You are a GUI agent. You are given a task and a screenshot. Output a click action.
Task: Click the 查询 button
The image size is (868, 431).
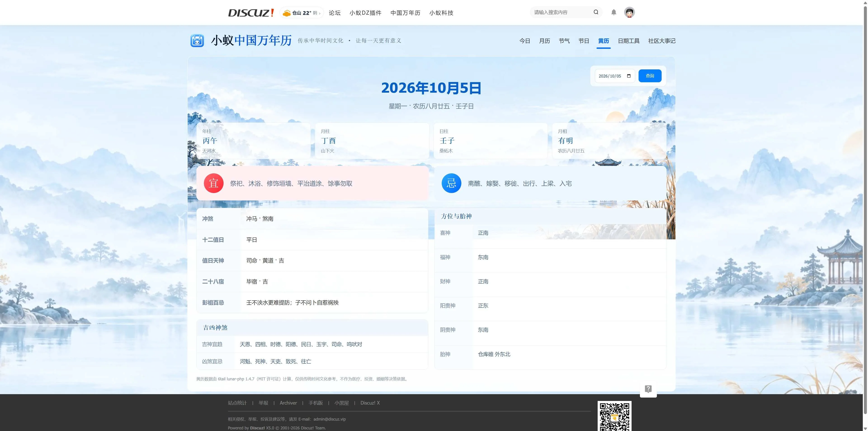(x=650, y=76)
